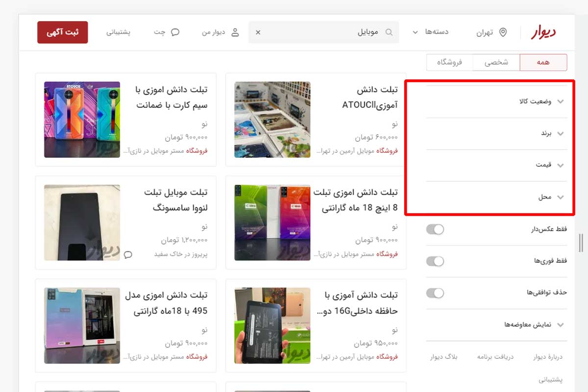Viewport: 588px width, 392px height.
Task: Toggle the حذف توافقی‌ها switch
Action: (x=435, y=293)
